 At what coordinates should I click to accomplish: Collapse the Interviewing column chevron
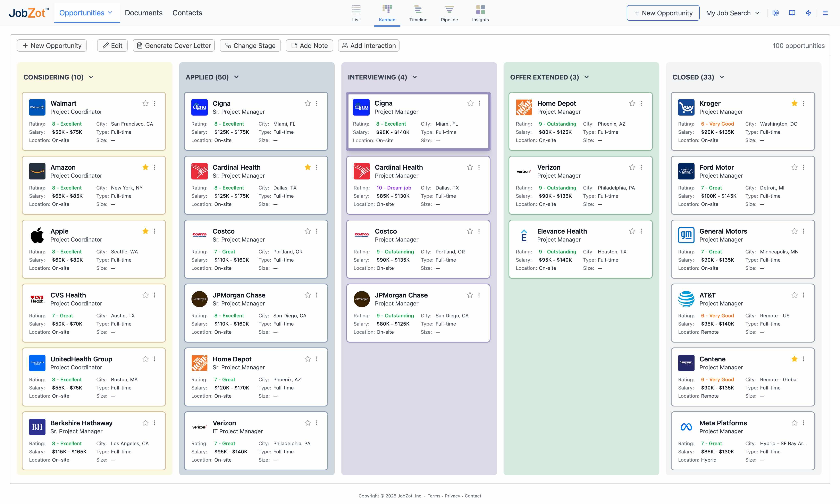414,77
